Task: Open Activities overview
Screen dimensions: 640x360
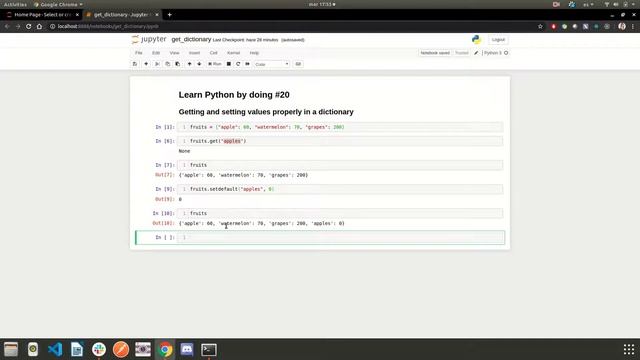Action: coord(15,4)
